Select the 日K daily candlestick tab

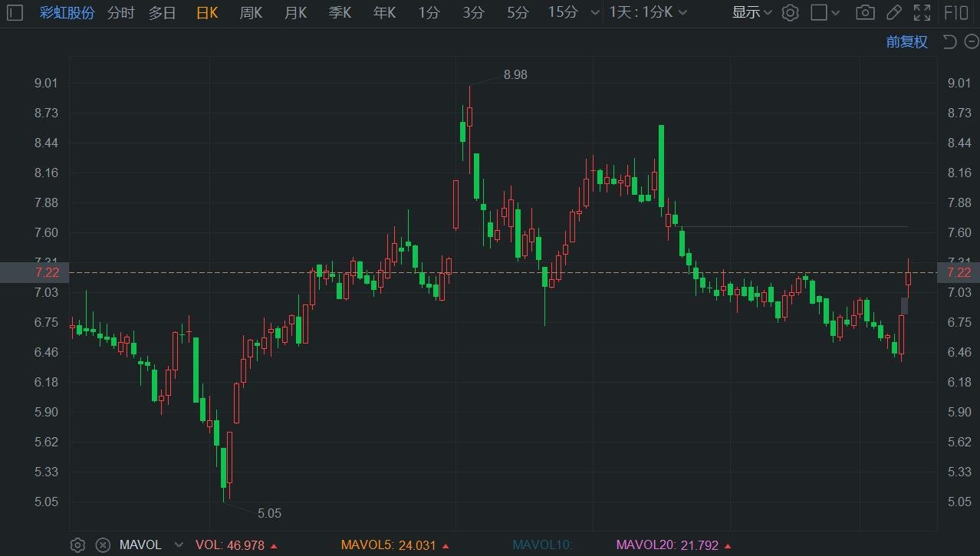click(207, 12)
